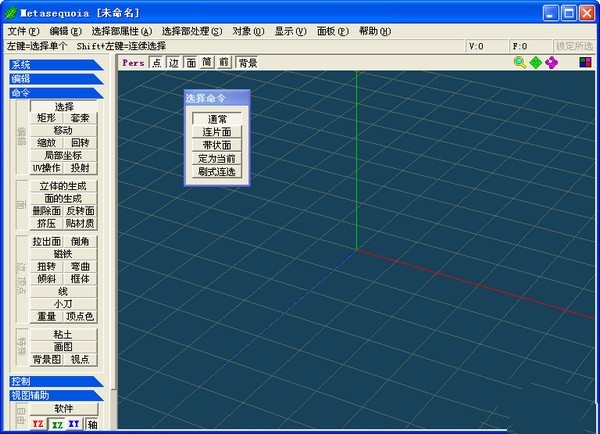This screenshot has height=434, width=600.
Task: Click the magenta rotate view icon
Action: (551, 62)
